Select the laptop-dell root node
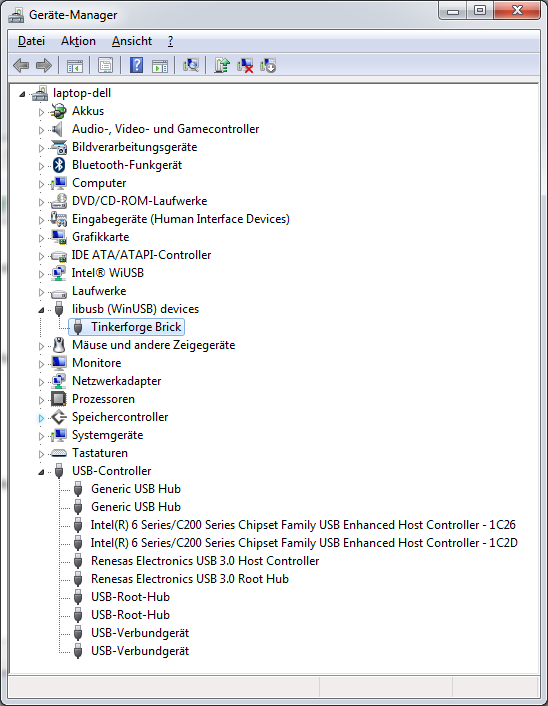The image size is (548, 706). pos(82,93)
